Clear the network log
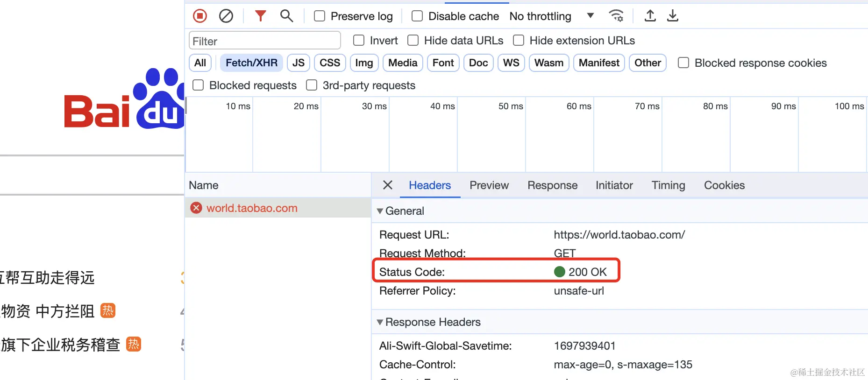The height and width of the screenshot is (380, 868). coord(226,16)
